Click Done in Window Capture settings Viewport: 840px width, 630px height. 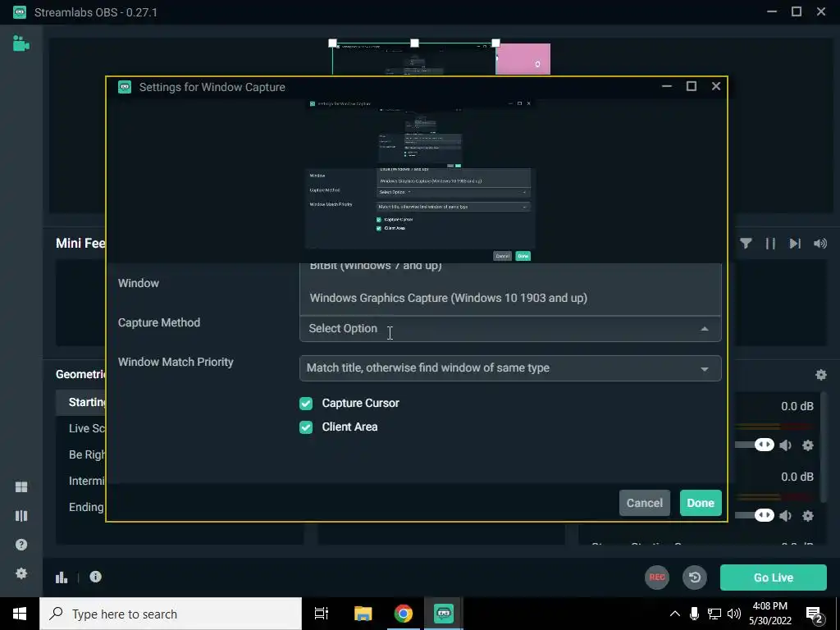point(701,503)
